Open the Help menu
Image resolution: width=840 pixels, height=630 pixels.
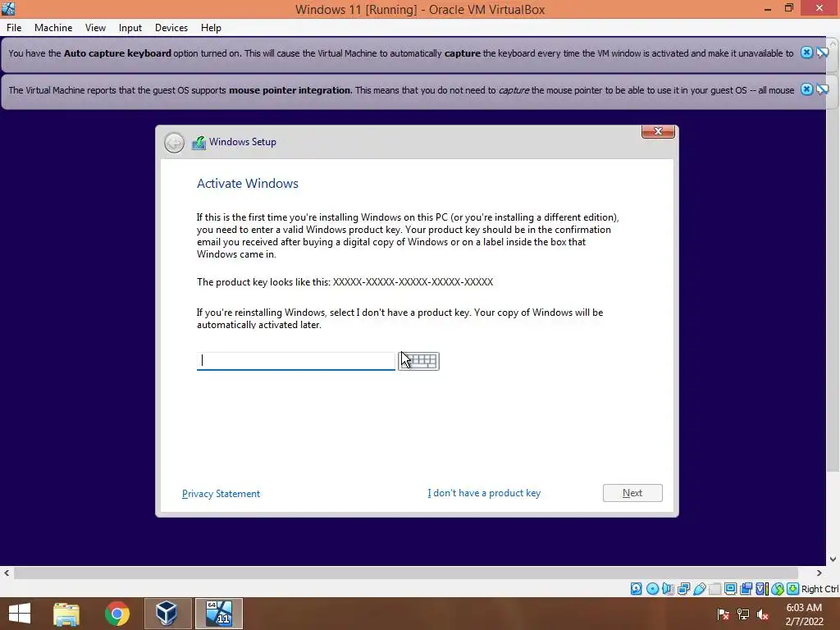pos(211,28)
